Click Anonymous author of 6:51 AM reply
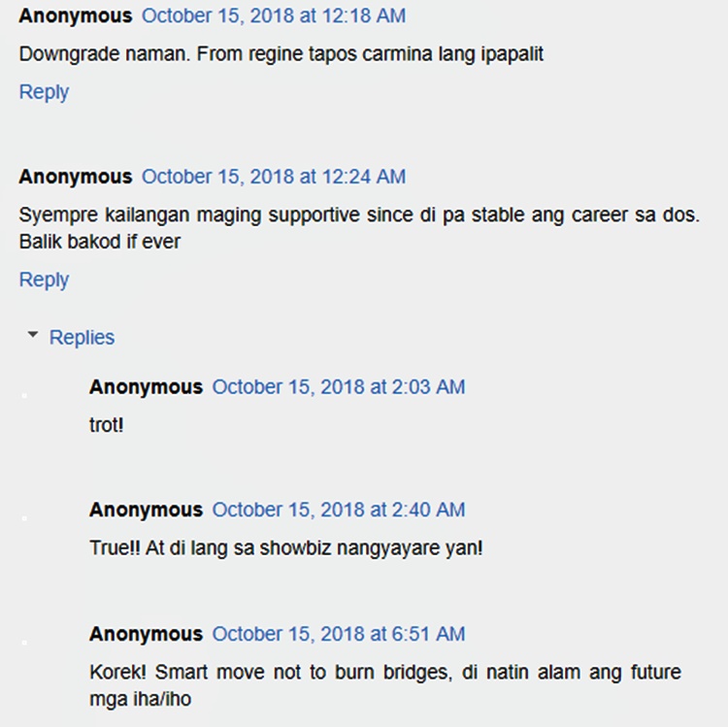This screenshot has height=727, width=728. tap(146, 634)
